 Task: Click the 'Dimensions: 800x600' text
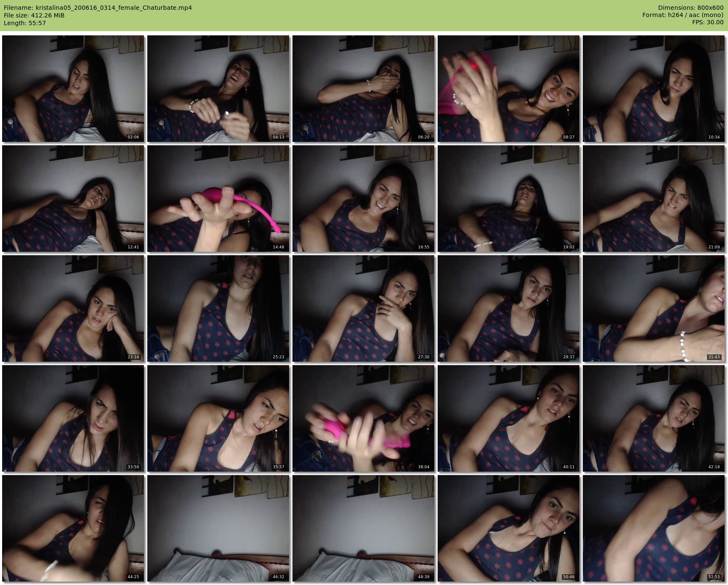(x=691, y=8)
